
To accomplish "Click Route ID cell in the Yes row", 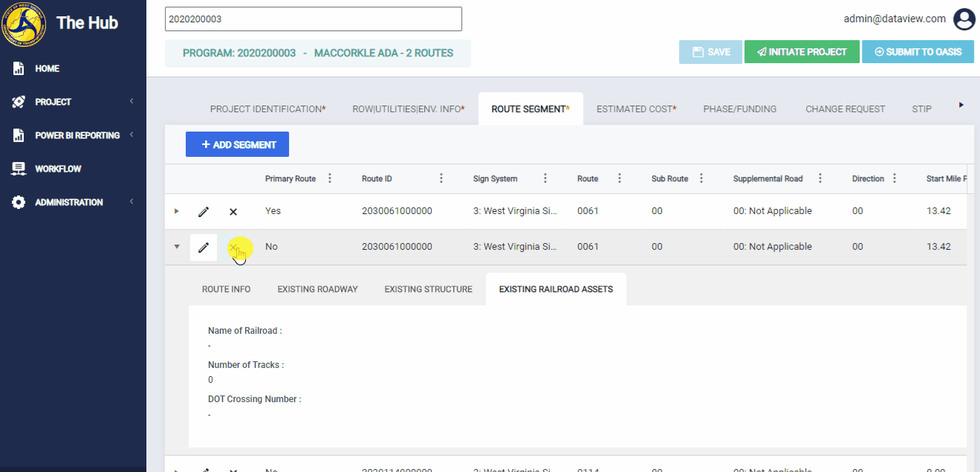I will coord(397,211).
